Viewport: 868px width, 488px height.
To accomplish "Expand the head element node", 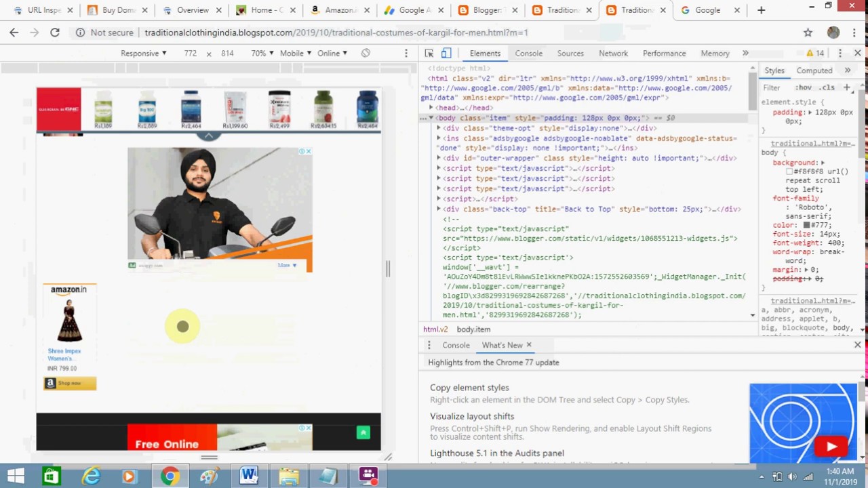I will coord(431,108).
